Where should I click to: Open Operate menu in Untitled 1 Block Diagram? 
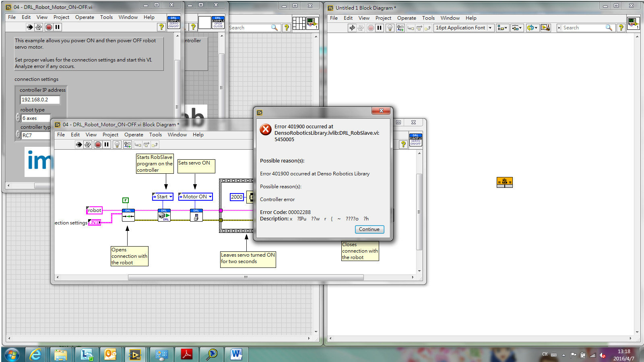[x=407, y=18]
